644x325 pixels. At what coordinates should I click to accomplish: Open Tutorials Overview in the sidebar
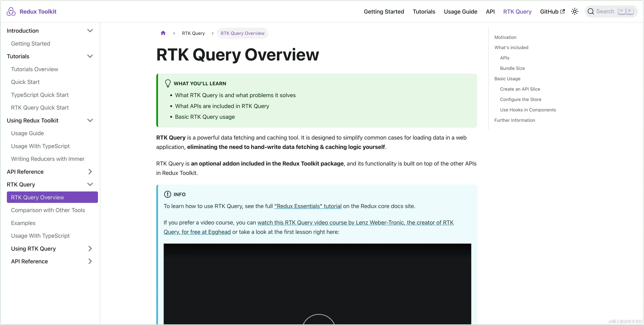(34, 69)
